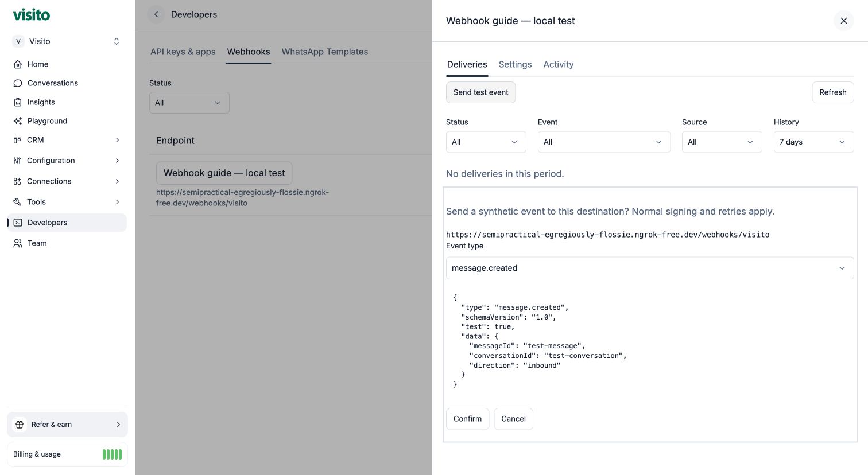Open the API keys & apps tab

[183, 52]
